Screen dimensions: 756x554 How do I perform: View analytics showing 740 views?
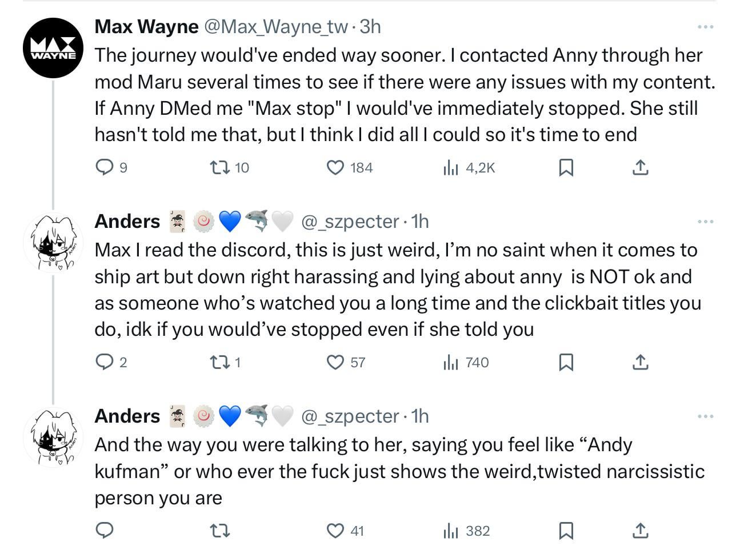[x=466, y=362]
